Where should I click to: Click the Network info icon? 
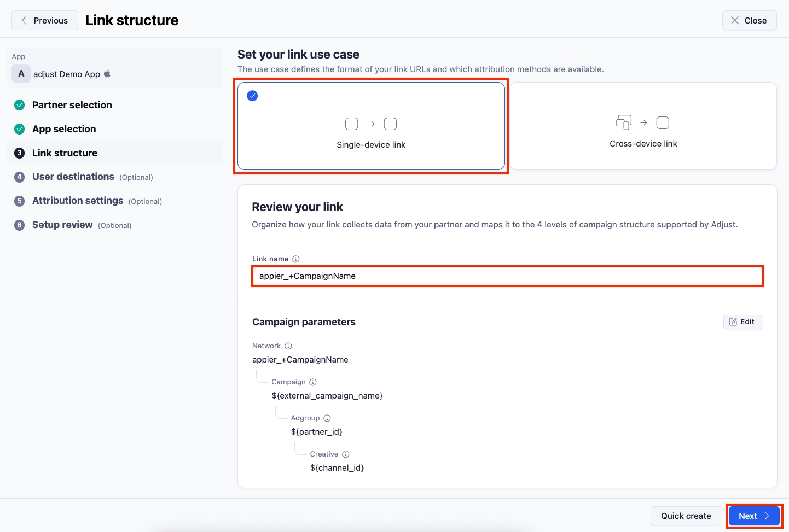pos(288,346)
